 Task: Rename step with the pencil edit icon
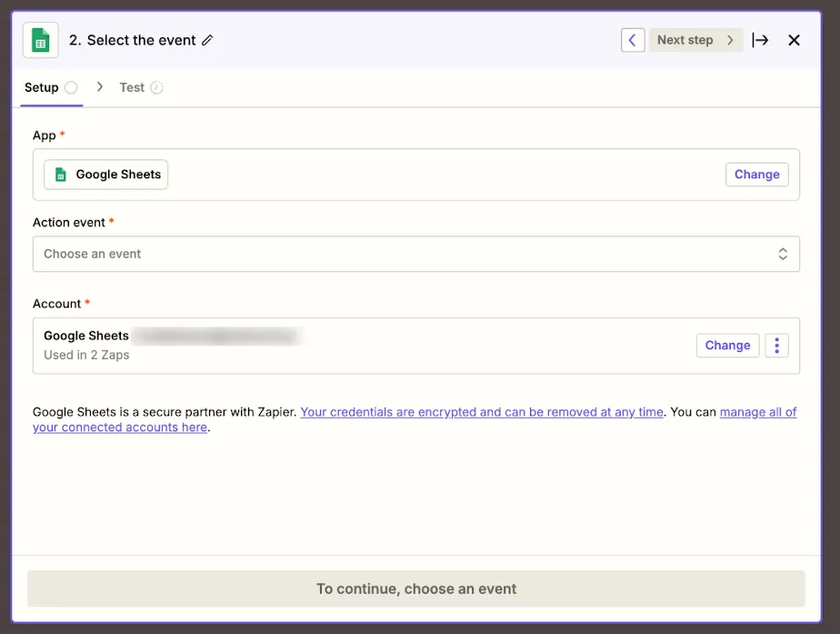pos(207,40)
